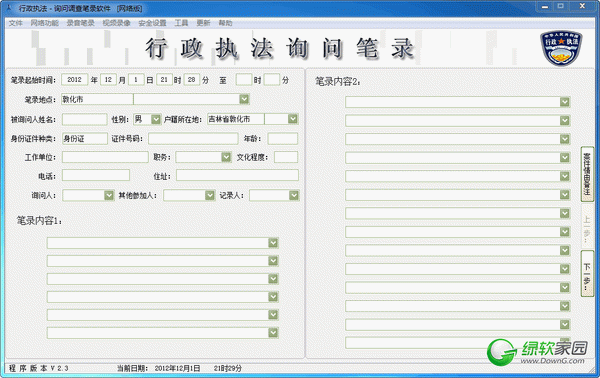Expand the fourth dropdown under 笔录内容2
This screenshot has width=600, height=378.
[565, 158]
